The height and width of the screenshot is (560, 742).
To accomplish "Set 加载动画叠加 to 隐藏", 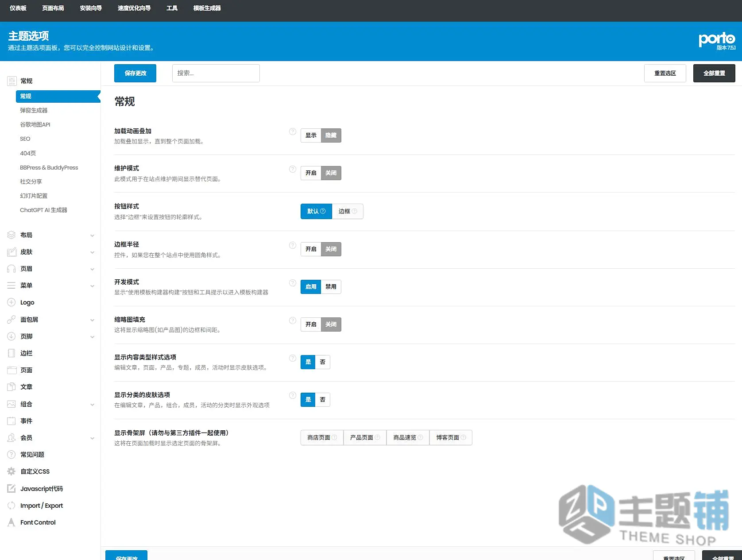I will pyautogui.click(x=331, y=135).
